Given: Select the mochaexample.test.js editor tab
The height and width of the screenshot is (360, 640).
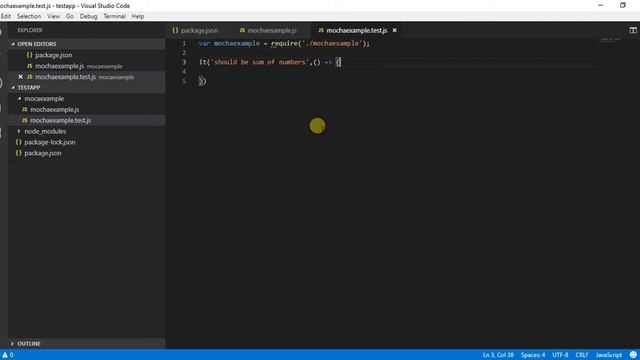Looking at the screenshot, I should coord(356,30).
